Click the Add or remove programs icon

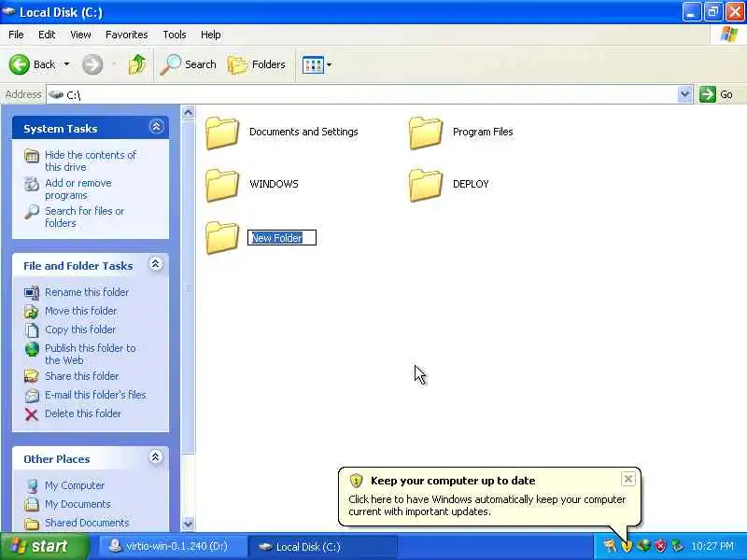tap(32, 184)
